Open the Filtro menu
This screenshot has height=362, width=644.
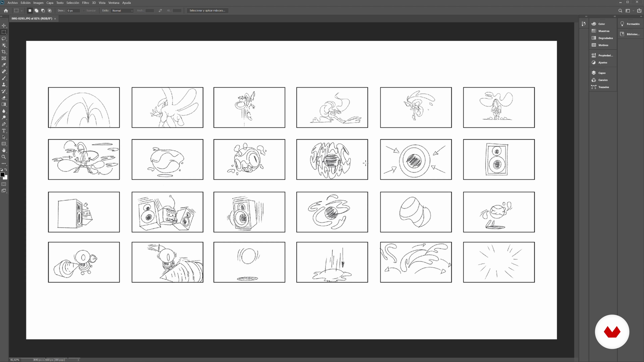pos(86,3)
